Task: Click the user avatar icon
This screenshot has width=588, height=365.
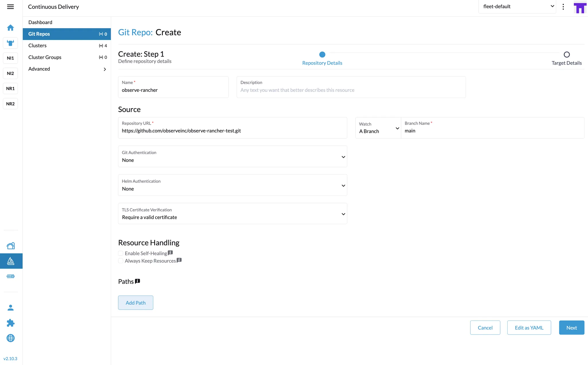Action: click(x=580, y=7)
